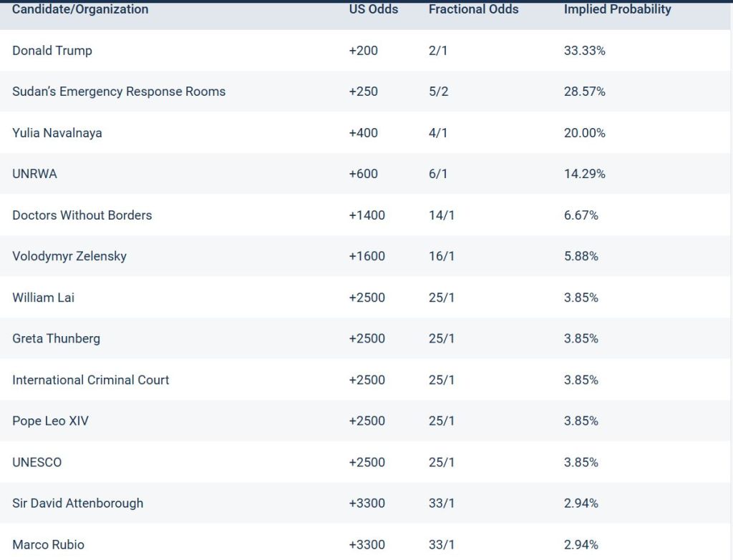The image size is (733, 560).
Task: Click the +200 US odds value
Action: (x=363, y=51)
